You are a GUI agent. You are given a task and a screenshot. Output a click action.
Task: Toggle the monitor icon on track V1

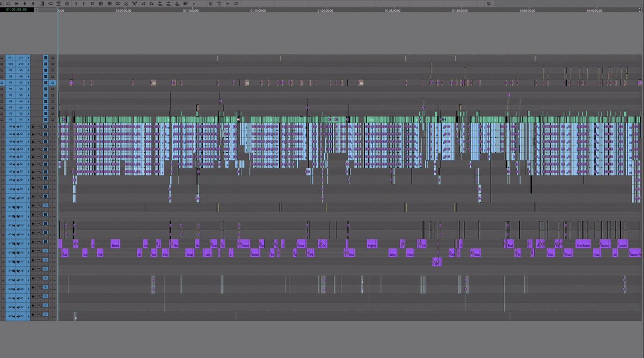46,119
